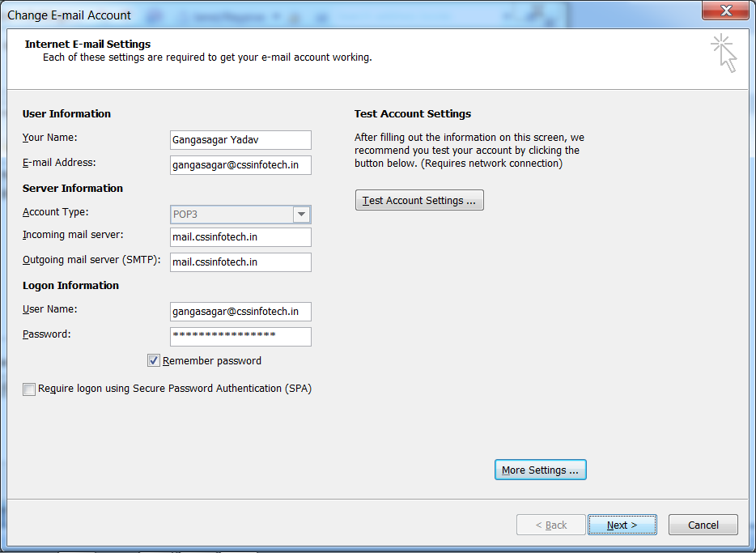Select the User Name input field
This screenshot has width=756, height=553.
240,312
